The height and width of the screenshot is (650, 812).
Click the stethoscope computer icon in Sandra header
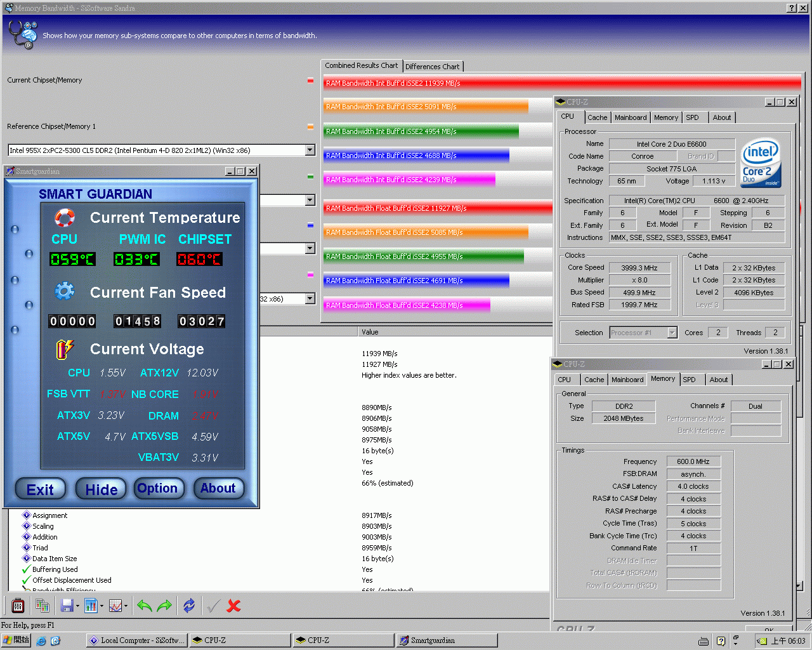pyautogui.click(x=24, y=34)
